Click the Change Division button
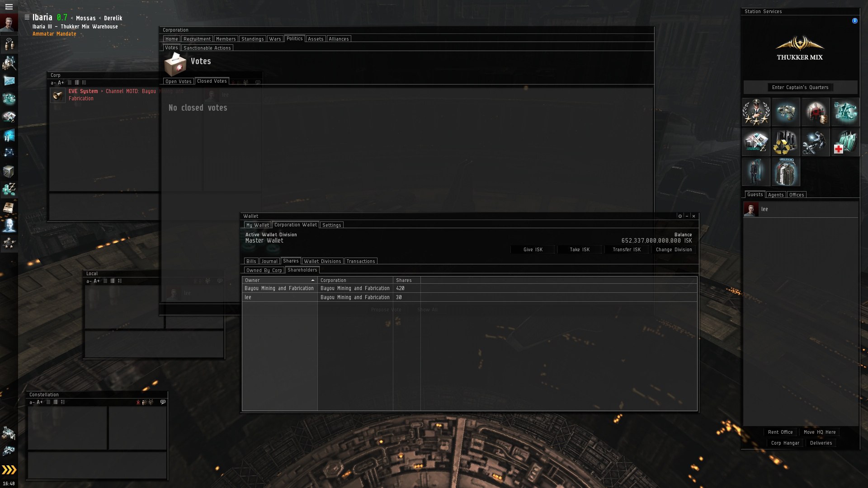This screenshot has height=488, width=868. (674, 249)
